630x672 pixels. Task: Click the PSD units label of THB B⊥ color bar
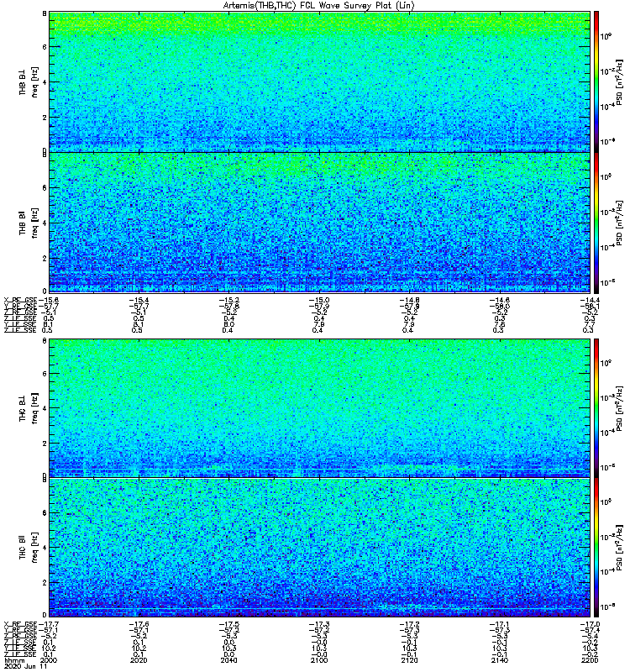pyautogui.click(x=619, y=81)
